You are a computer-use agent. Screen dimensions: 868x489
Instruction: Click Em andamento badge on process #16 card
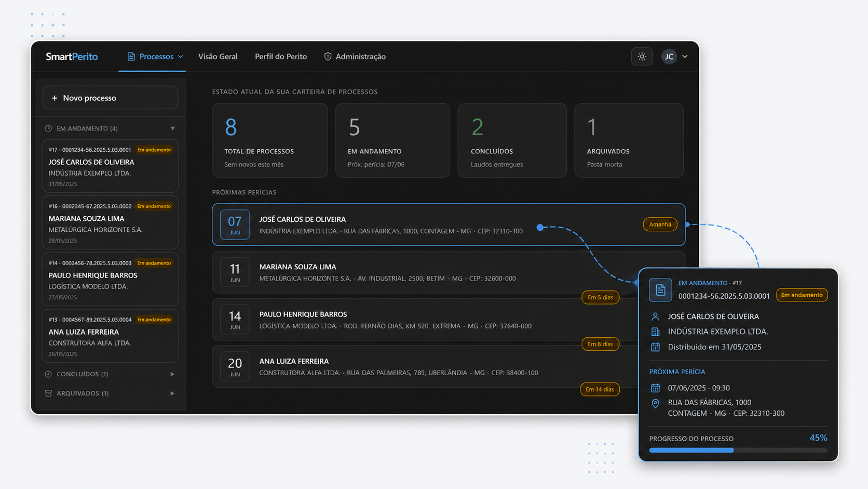point(154,206)
